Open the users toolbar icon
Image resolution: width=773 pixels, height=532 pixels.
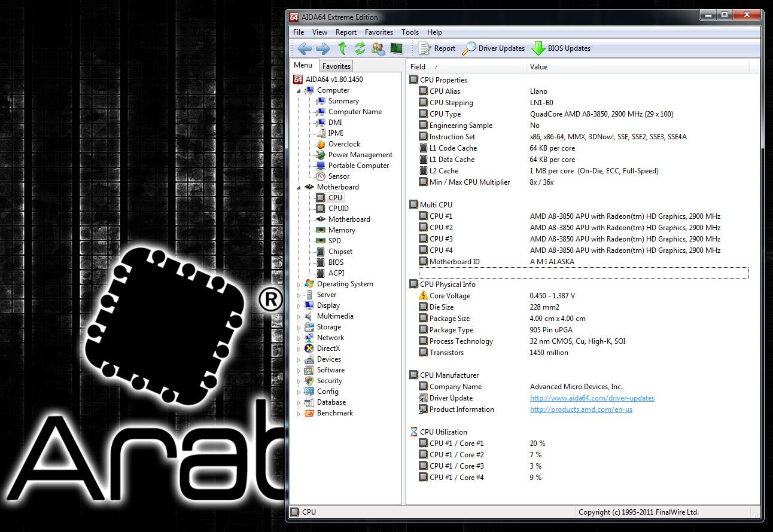378,48
